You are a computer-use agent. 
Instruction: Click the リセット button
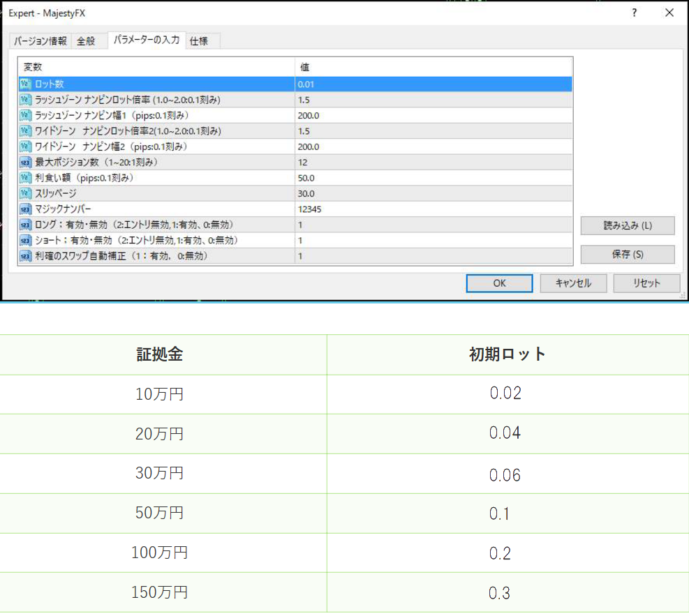click(x=646, y=283)
